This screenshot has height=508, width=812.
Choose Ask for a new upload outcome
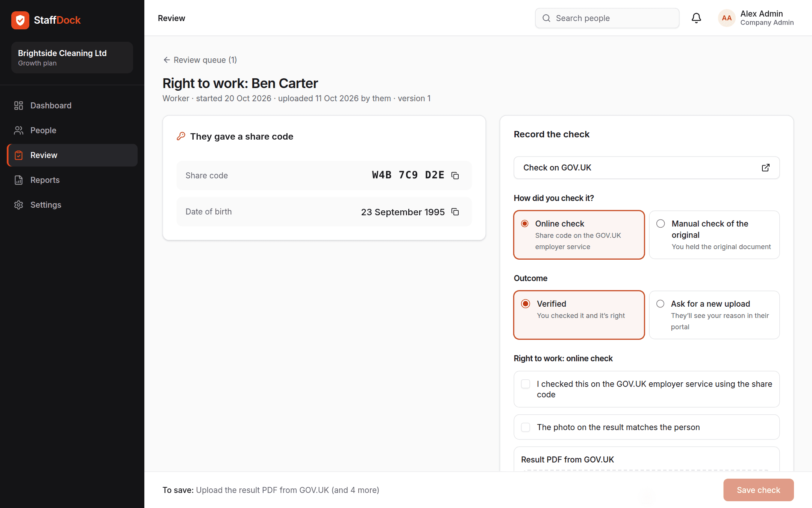[x=714, y=315]
